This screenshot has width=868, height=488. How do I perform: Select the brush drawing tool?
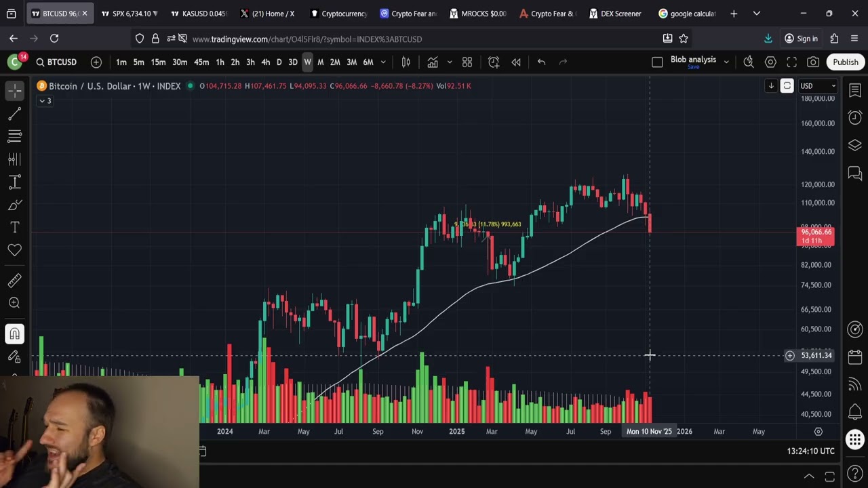point(14,205)
